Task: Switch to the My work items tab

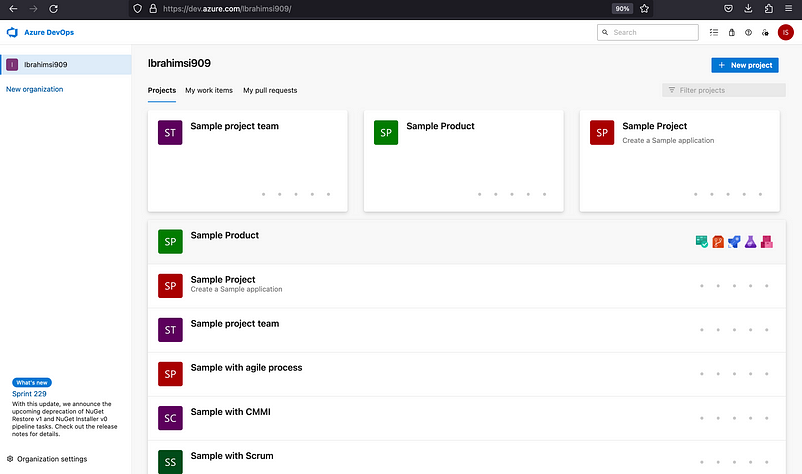Action: click(x=209, y=90)
